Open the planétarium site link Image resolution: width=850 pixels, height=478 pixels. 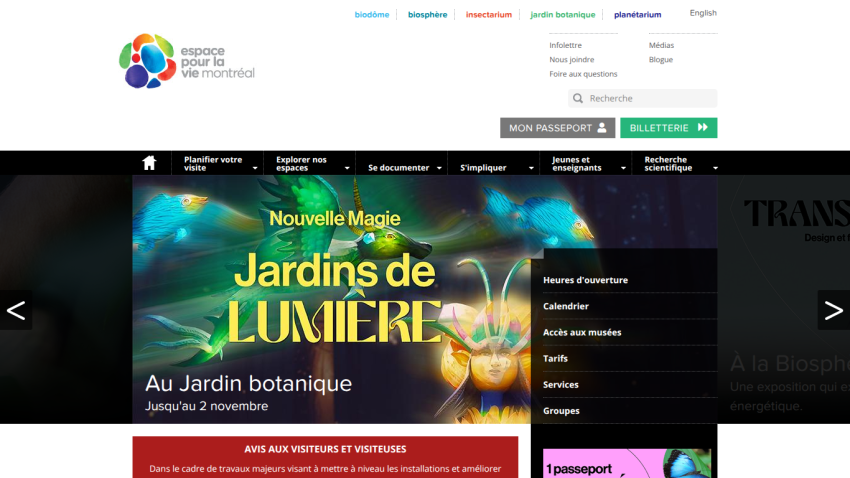pyautogui.click(x=638, y=15)
